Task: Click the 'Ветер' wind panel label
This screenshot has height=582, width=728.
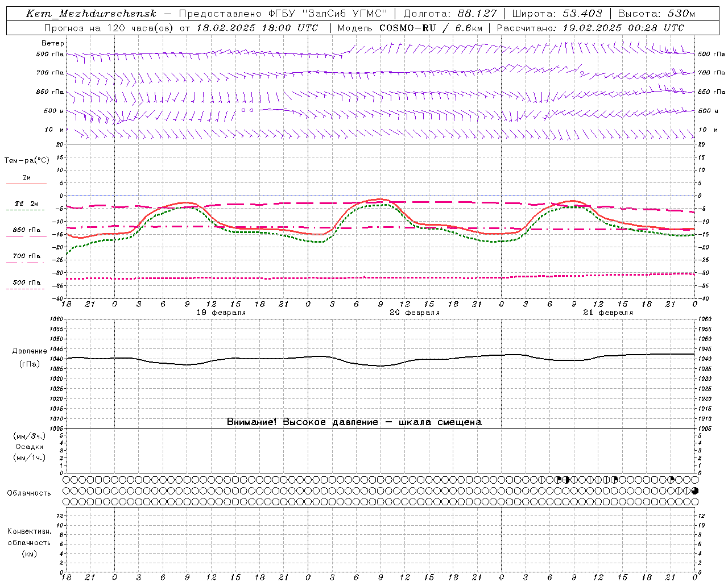Action: click(53, 43)
